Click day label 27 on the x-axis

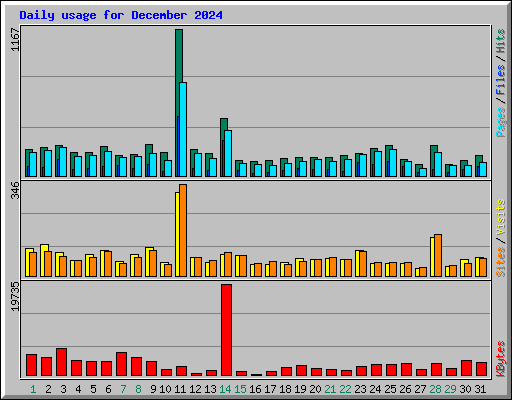tap(420, 389)
